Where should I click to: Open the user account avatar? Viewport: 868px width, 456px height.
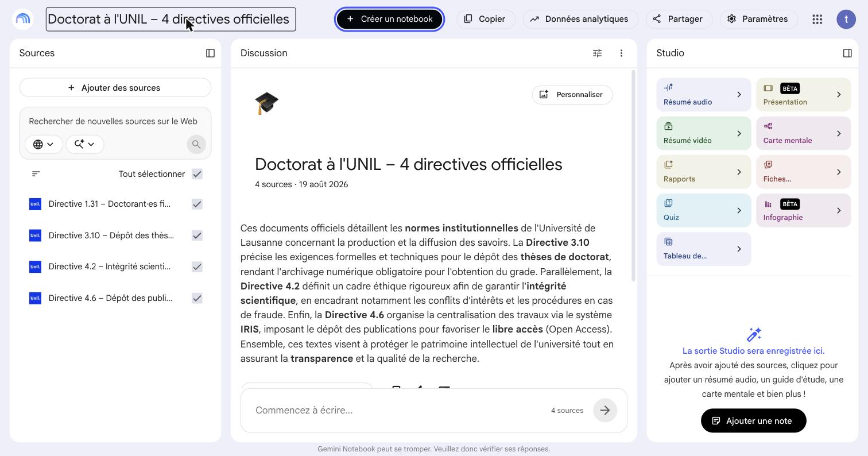coord(846,19)
